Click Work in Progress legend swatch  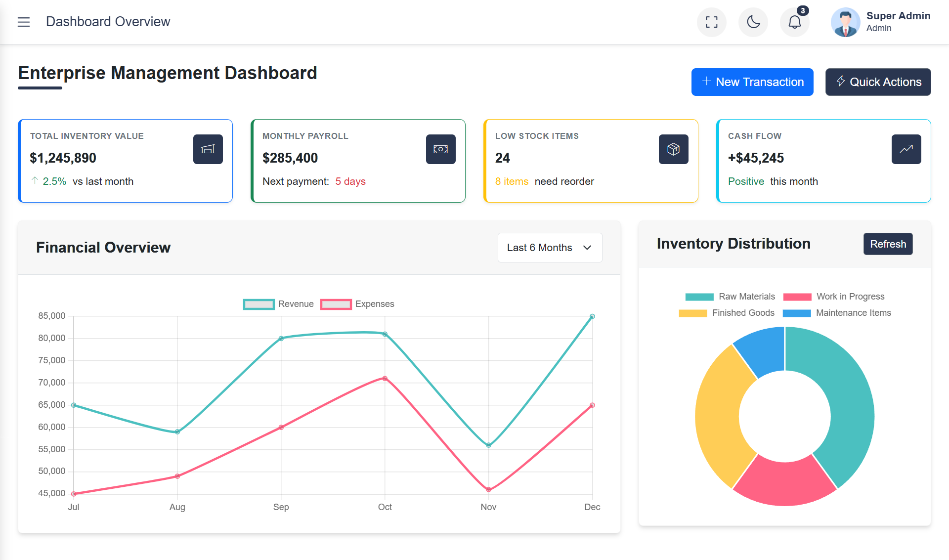[x=797, y=297]
